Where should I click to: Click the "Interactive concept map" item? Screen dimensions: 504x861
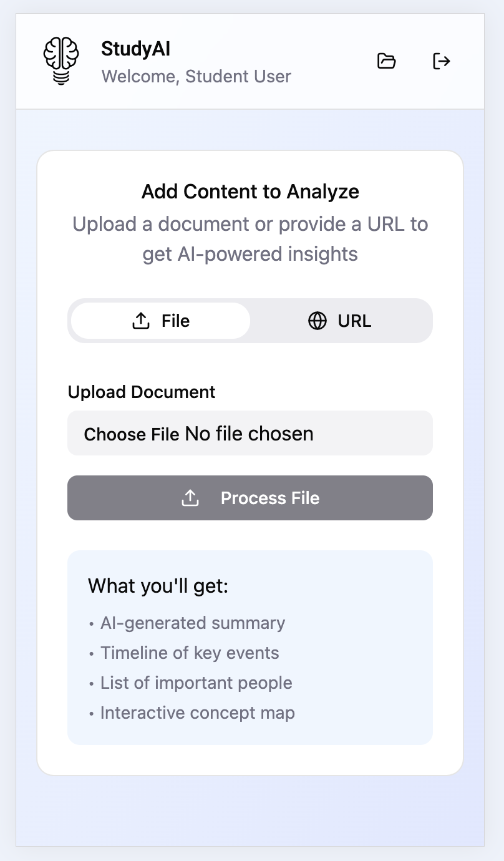197,713
